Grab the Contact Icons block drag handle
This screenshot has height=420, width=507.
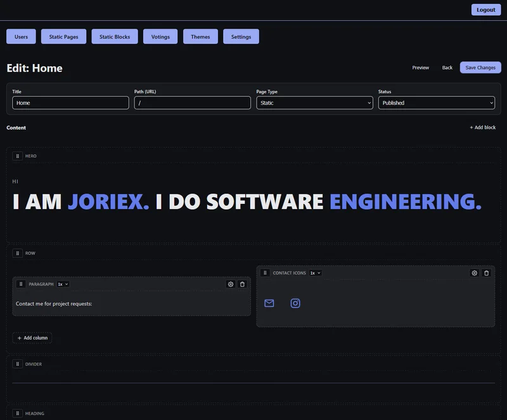(x=265, y=273)
